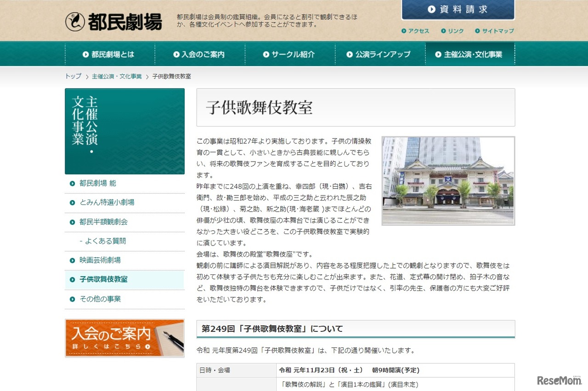Open the 公演ラインアップ menu
Image resolution: width=588 pixels, height=391 pixels.
point(380,54)
